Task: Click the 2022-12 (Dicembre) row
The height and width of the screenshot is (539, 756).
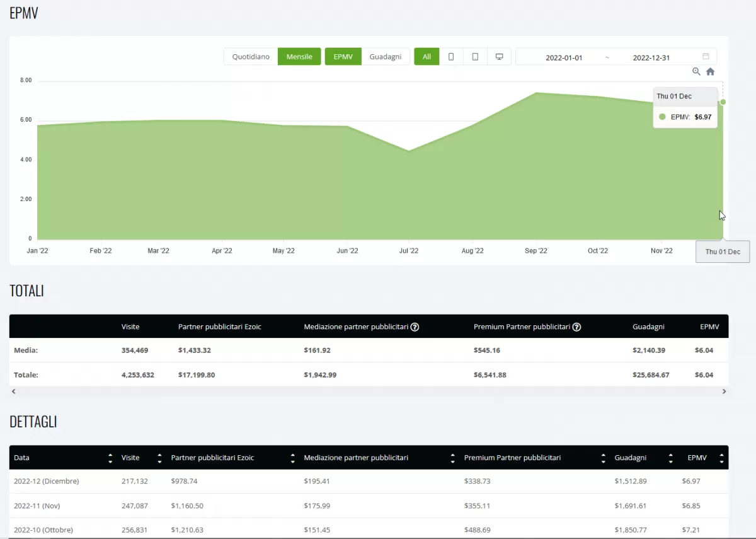Action: point(47,481)
